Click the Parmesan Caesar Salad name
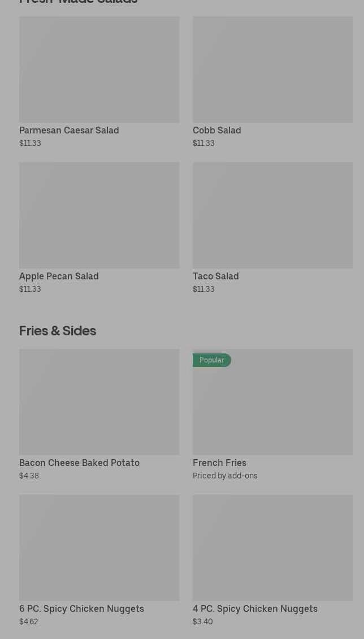 click(x=69, y=130)
